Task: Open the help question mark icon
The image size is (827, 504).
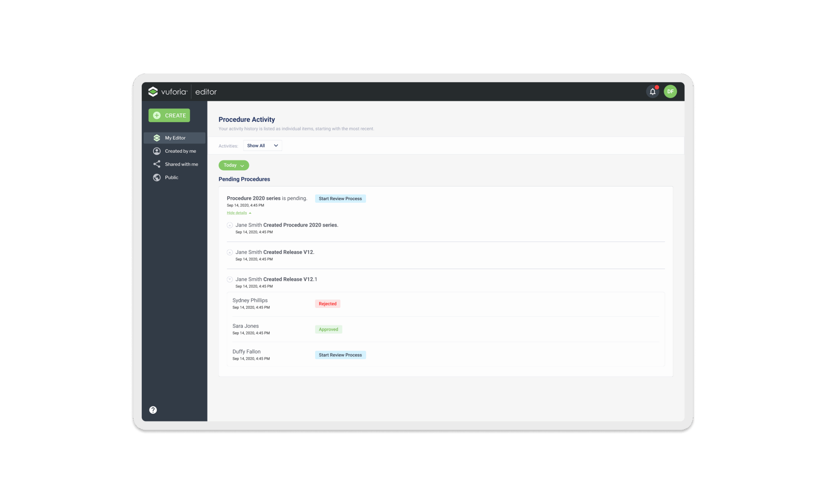Action: [153, 410]
